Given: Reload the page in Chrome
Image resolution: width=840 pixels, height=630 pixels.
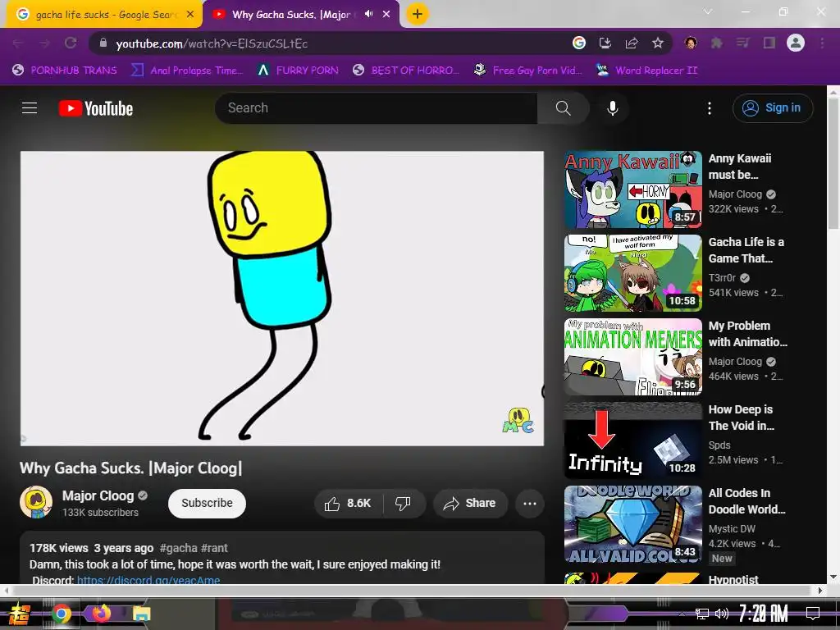Looking at the screenshot, I should tap(71, 43).
